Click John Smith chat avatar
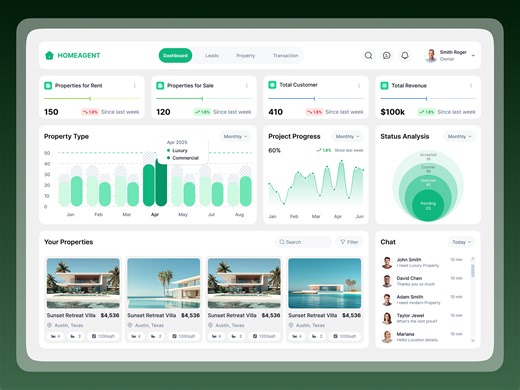Viewport: 520px width, 390px height. tap(387, 263)
